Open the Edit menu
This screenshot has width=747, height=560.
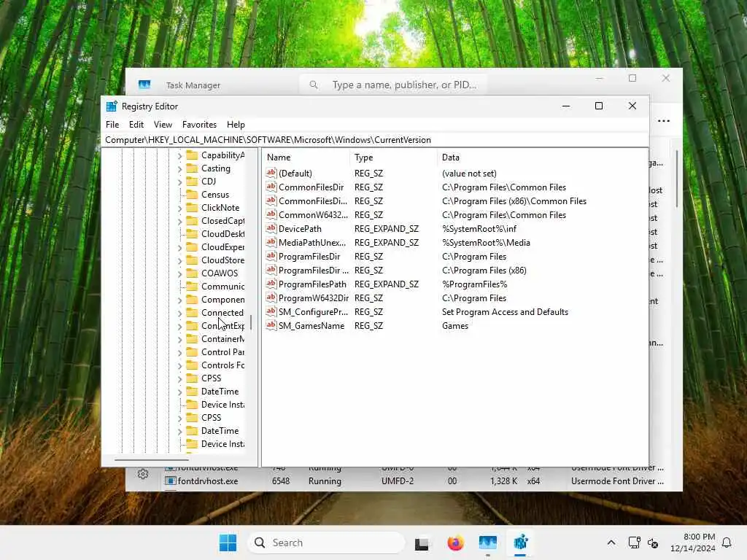pyautogui.click(x=136, y=124)
